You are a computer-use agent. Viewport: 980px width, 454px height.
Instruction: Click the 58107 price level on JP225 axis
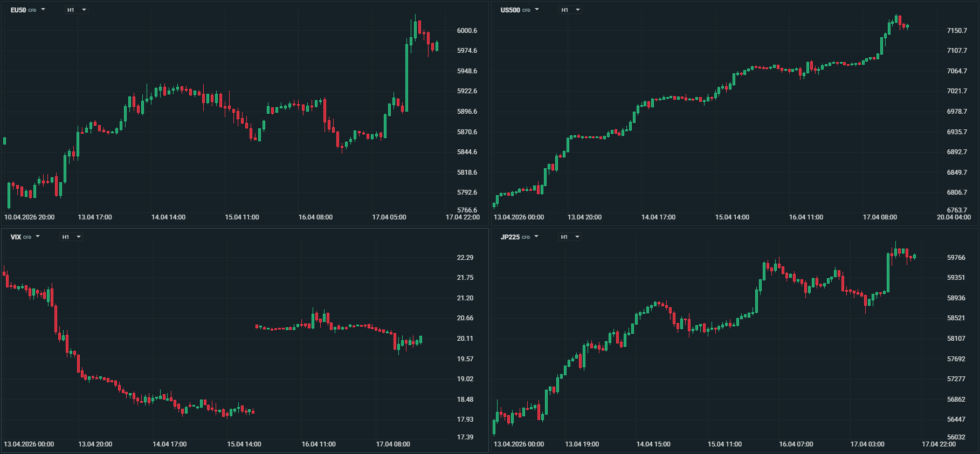pos(956,339)
